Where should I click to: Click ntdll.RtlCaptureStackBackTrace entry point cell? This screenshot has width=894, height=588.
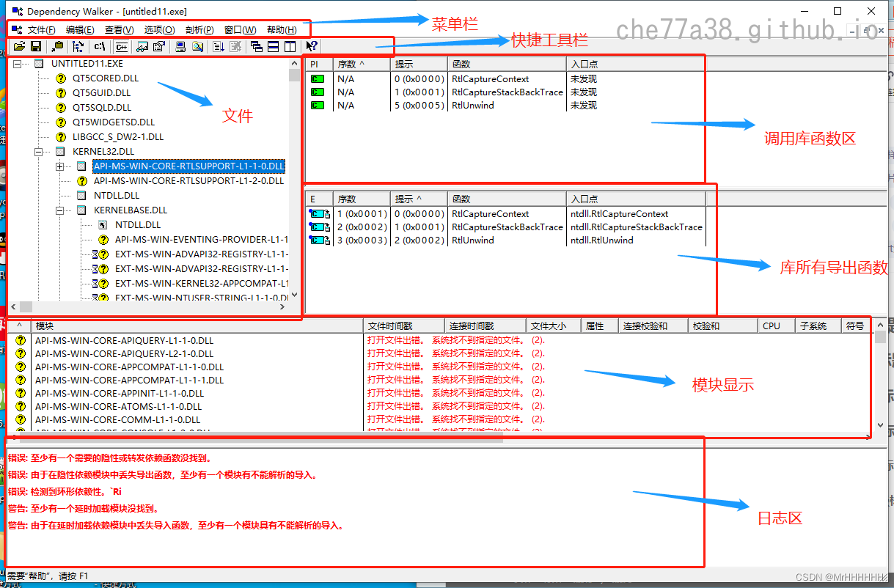pos(636,227)
